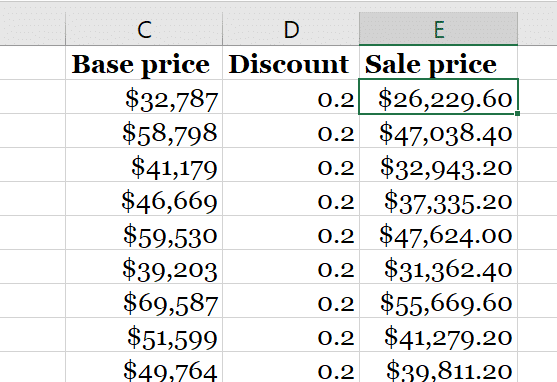Click the Sale price header cell
This screenshot has height=382, width=557.
tap(438, 63)
